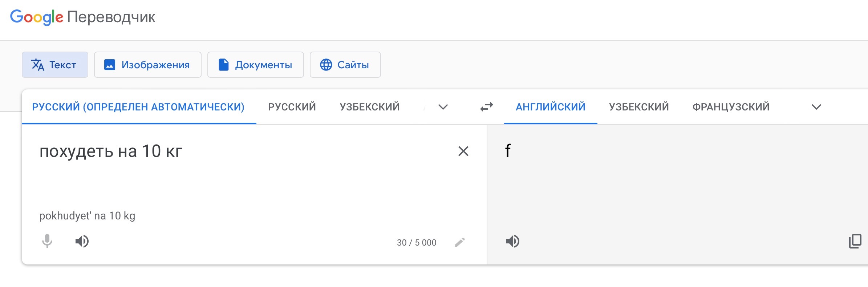Choose Узбекский as target language
This screenshot has height=287, width=868.
[639, 107]
